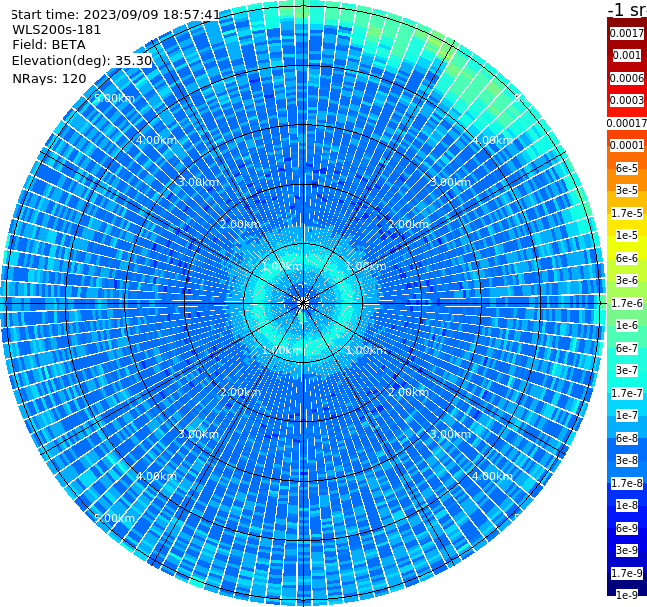The height and width of the screenshot is (607, 647).
Task: Select the '6e-8' colorbar tick label
Action: click(x=627, y=438)
